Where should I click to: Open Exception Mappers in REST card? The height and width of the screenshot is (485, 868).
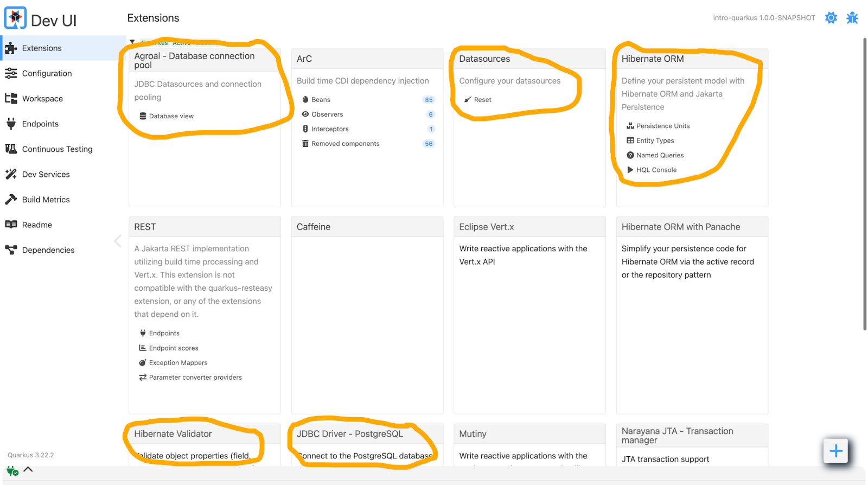[178, 363]
